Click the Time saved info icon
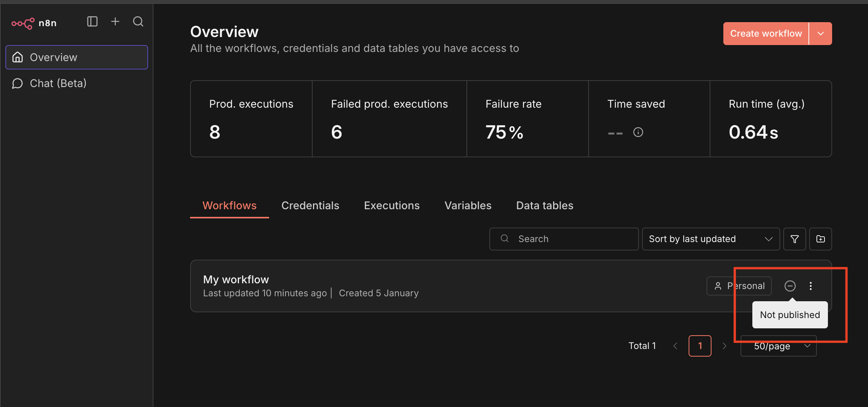 638,132
